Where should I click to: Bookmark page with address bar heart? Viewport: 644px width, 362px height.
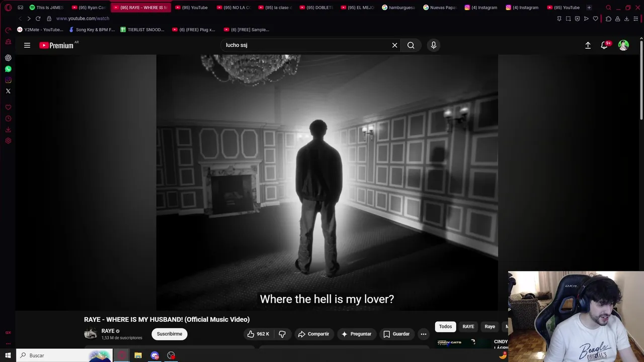[595, 19]
